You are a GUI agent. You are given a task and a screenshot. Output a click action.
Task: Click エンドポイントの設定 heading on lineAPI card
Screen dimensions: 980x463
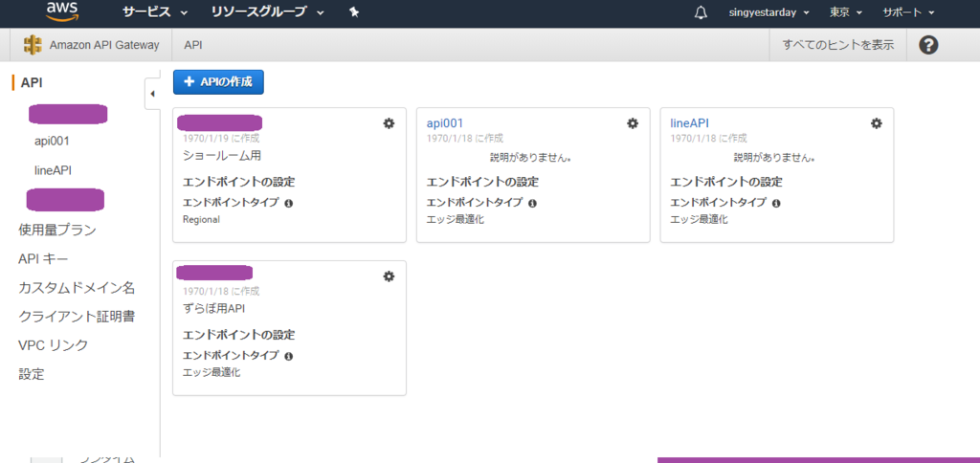click(726, 183)
